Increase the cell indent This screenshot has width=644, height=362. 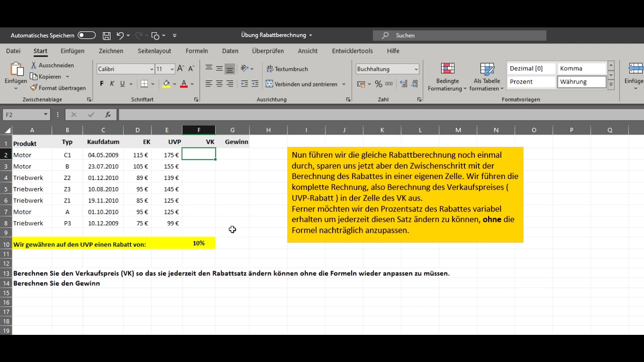(x=255, y=84)
